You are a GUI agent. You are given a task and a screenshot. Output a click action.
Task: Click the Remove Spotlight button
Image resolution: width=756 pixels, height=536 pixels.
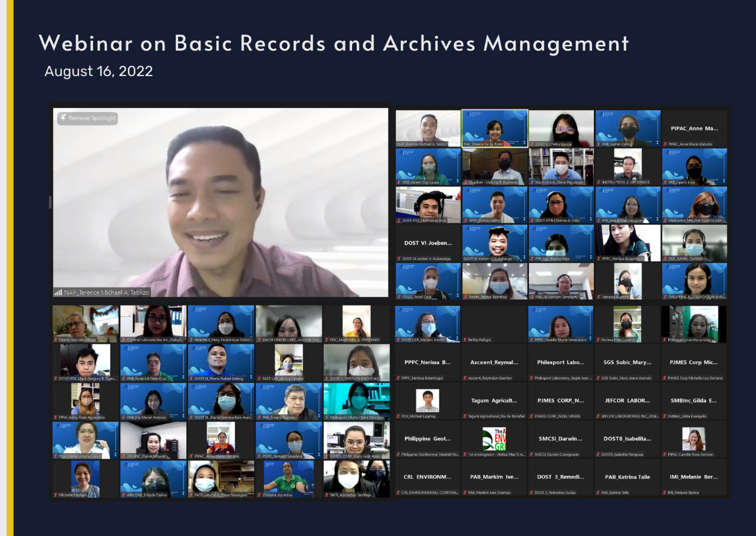tap(88, 118)
